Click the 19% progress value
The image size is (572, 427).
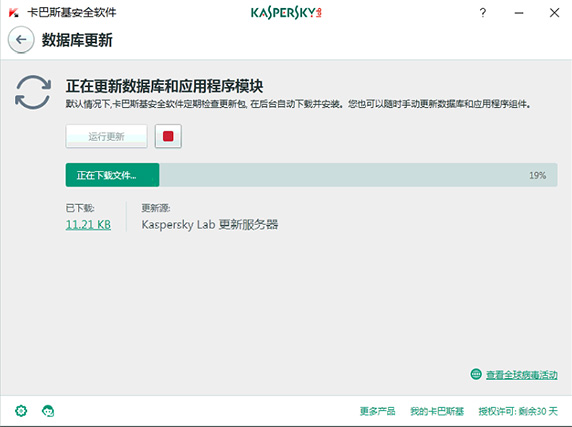[538, 175]
